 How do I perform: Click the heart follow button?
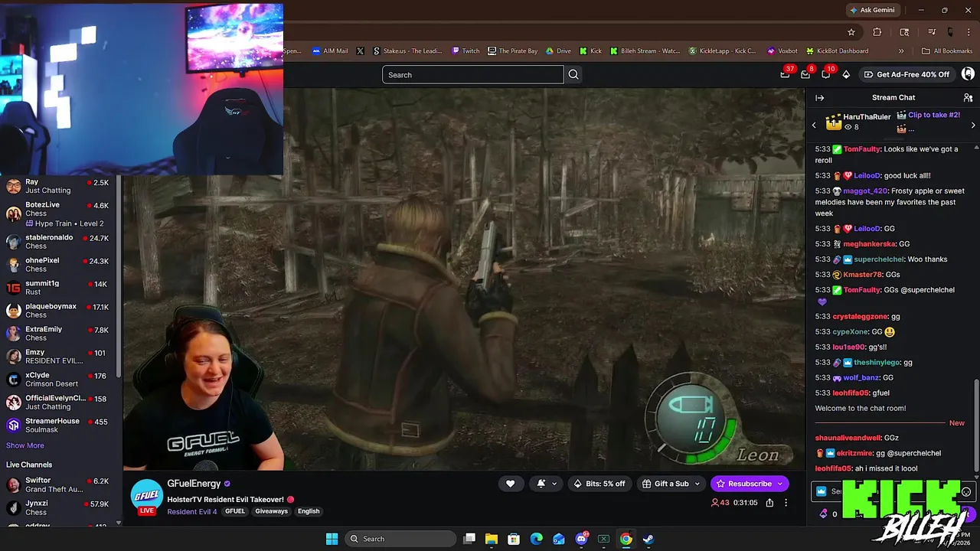(x=511, y=484)
